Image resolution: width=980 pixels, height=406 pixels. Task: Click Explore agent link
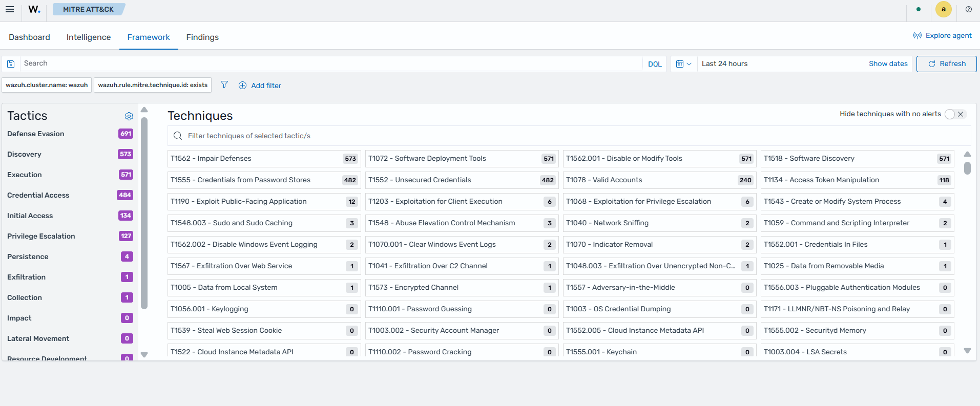943,35
